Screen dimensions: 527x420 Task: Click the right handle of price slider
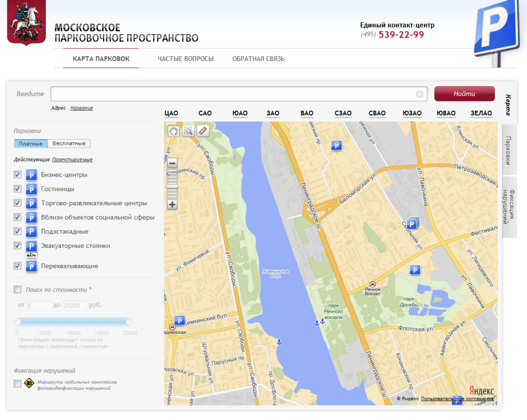pos(129,322)
